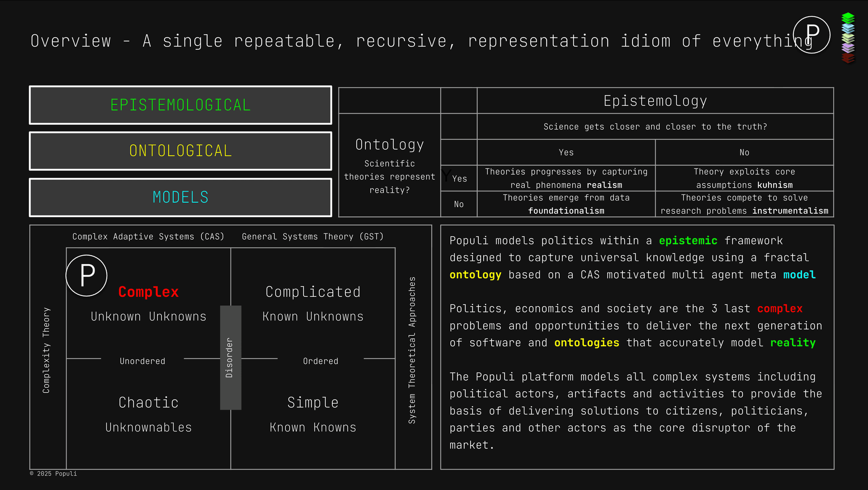Select the dark red layer stack icon

coord(848,58)
